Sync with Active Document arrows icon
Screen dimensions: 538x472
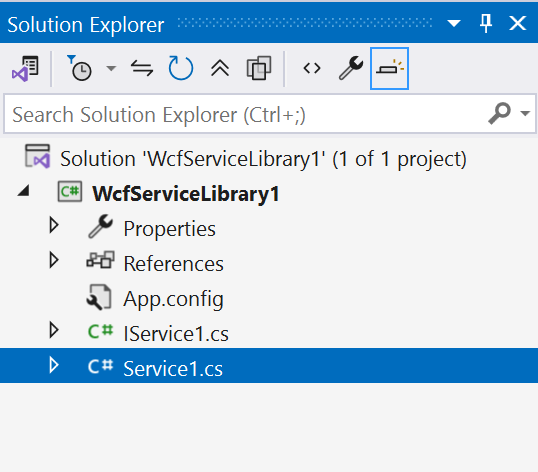coord(142,68)
